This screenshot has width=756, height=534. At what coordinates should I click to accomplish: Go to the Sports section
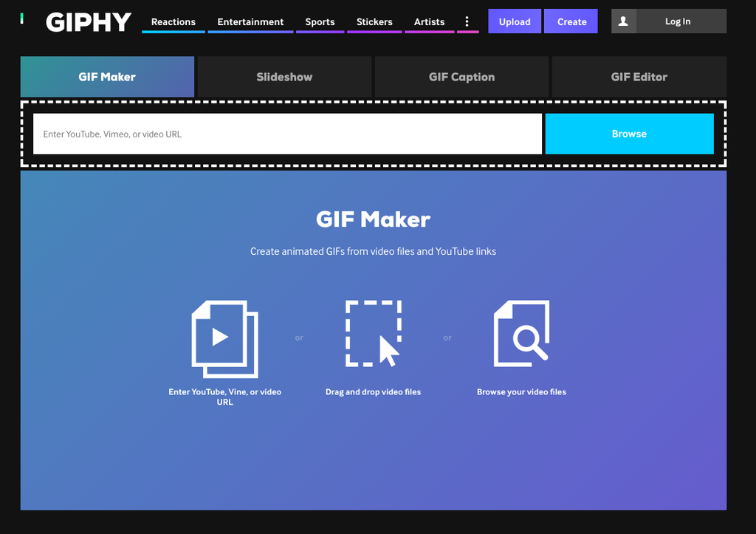tap(320, 21)
